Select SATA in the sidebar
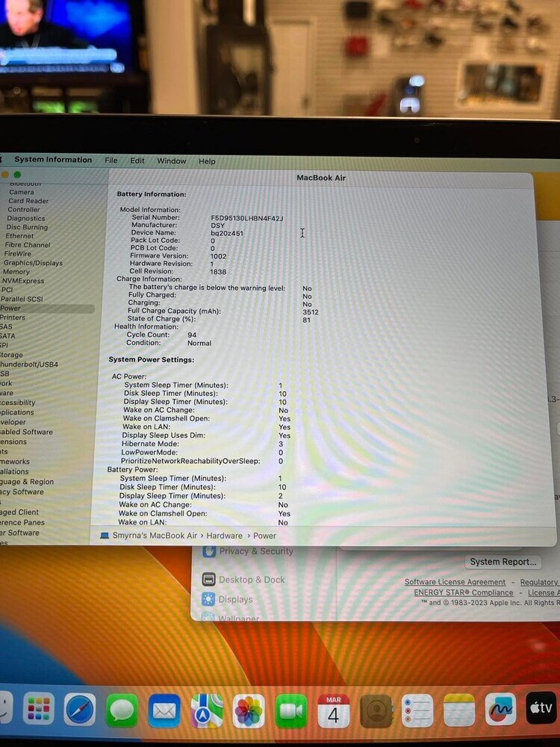Image resolution: width=560 pixels, height=747 pixels. (7, 336)
